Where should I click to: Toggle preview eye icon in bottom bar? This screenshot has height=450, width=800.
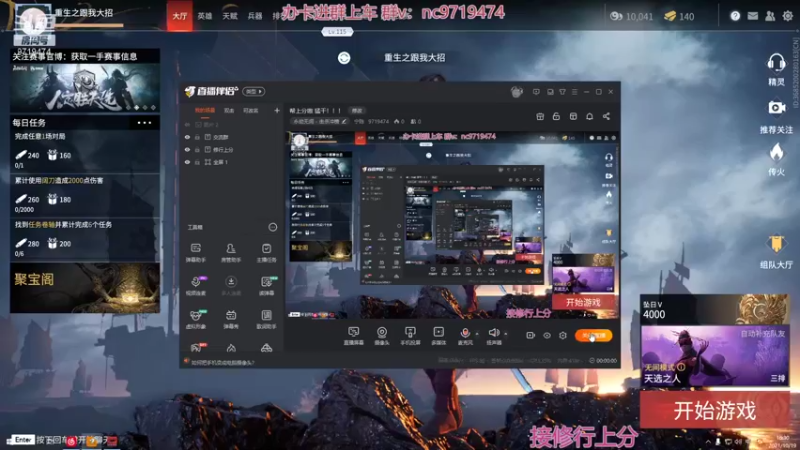tap(547, 335)
